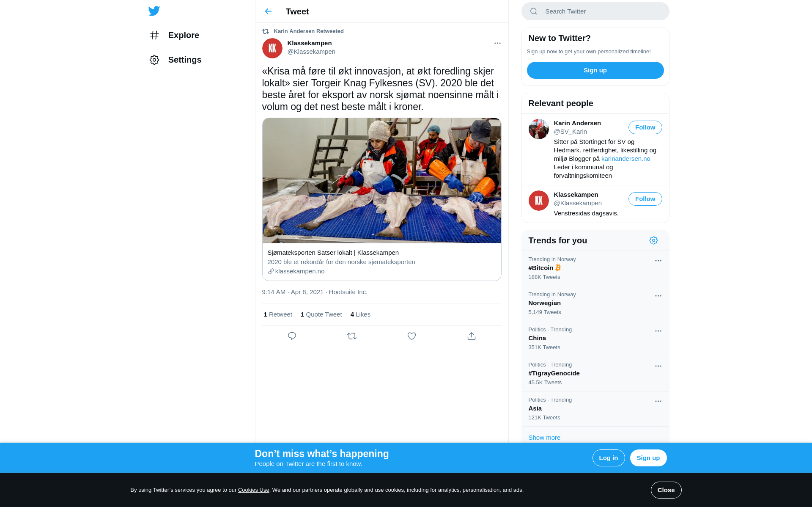Open trends settings gear icon

pyautogui.click(x=653, y=240)
